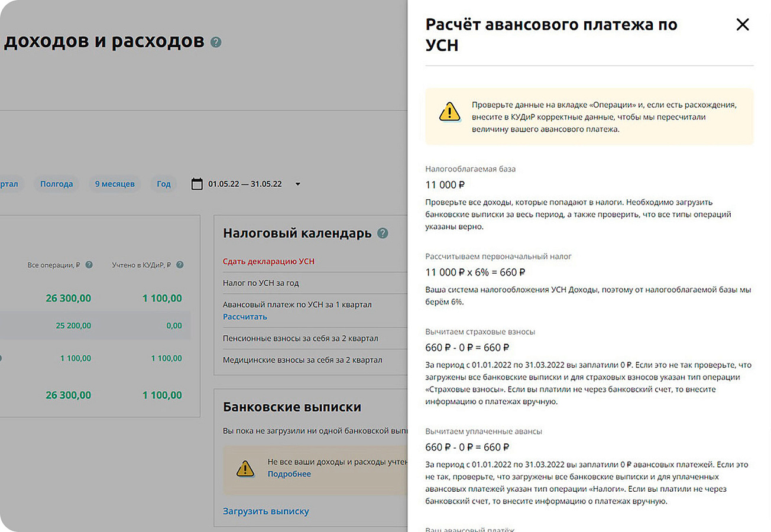Click «Загрузить выписку» link
The width and height of the screenshot is (771, 532).
266,511
